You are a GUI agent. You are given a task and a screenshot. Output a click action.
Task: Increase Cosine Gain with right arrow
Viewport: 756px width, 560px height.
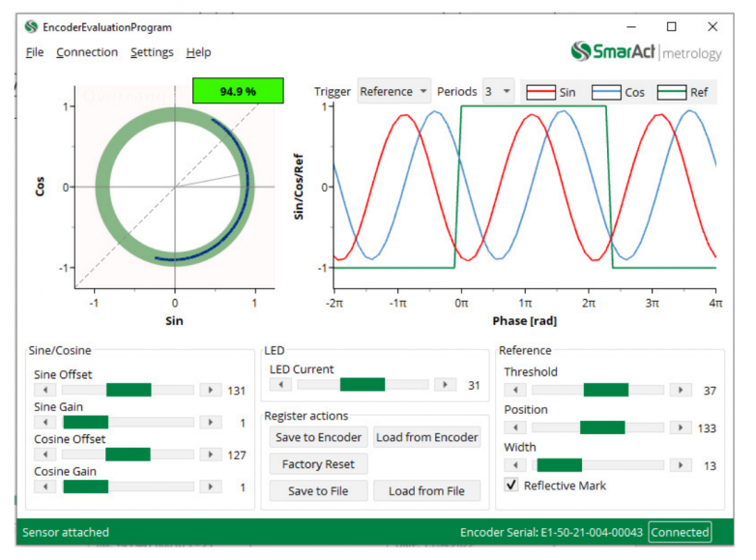211,486
